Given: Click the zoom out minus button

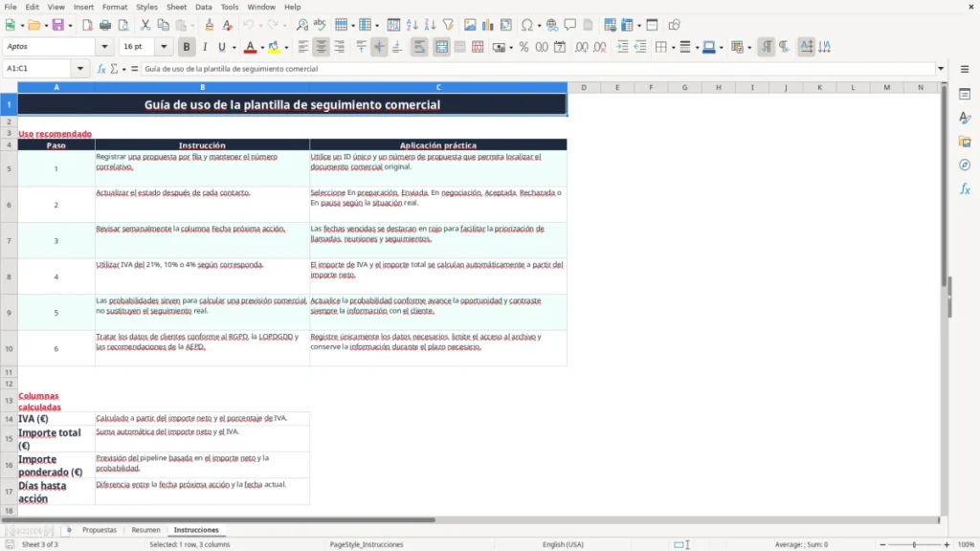Looking at the screenshot, I should pyautogui.click(x=882, y=544).
